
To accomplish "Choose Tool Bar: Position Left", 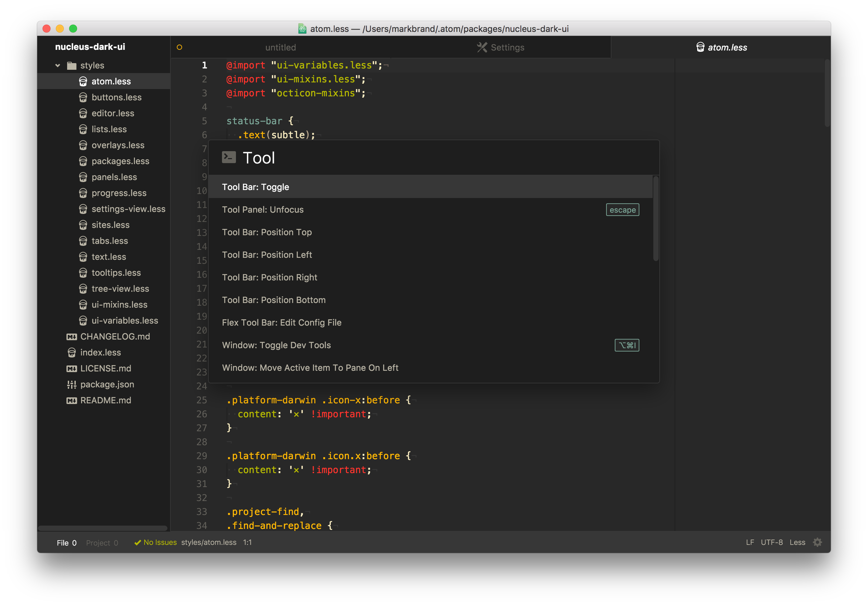I will [430, 255].
